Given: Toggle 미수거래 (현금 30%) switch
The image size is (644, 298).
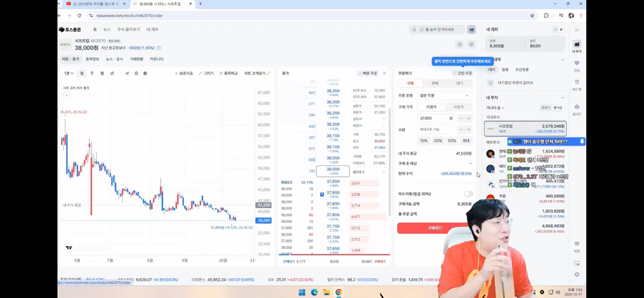Looking at the screenshot, I should pos(468,194).
